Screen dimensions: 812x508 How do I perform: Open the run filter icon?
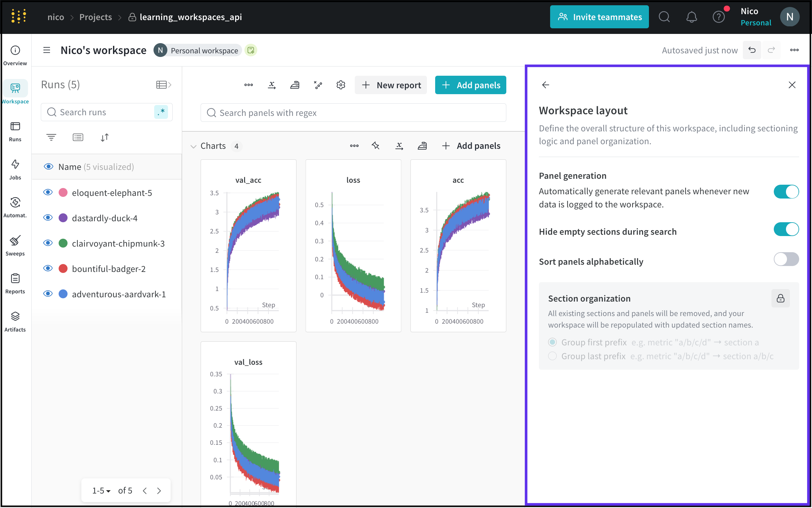pyautogui.click(x=51, y=137)
